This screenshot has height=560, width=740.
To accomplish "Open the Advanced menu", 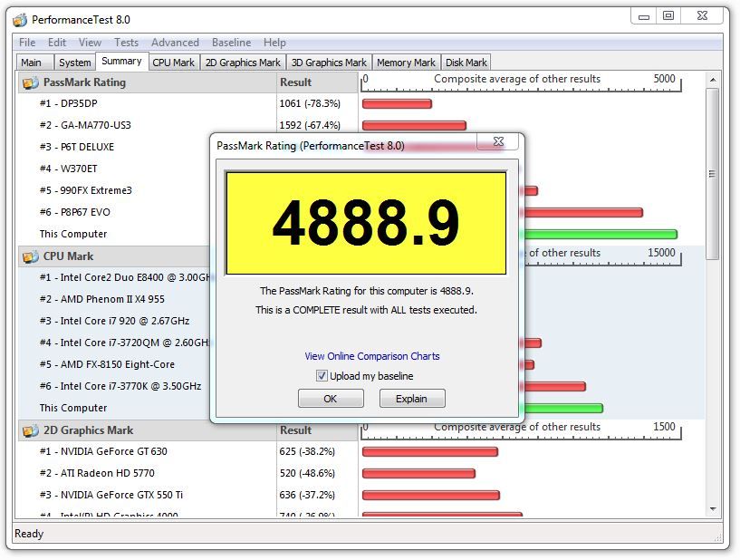I will point(175,43).
